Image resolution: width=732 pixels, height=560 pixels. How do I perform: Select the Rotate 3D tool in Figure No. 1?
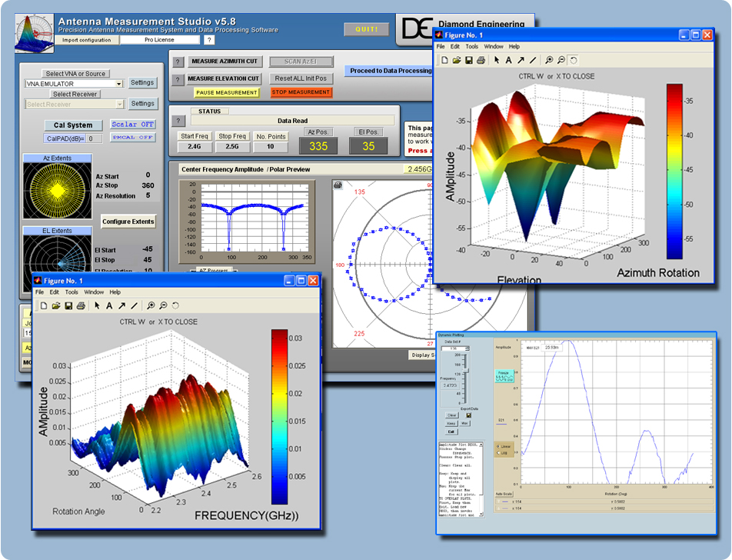(x=176, y=306)
